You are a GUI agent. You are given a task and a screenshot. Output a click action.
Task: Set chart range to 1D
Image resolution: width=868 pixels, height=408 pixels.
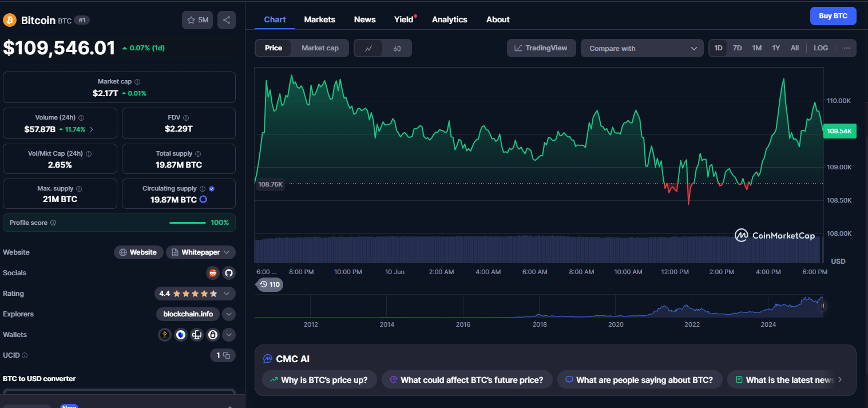718,48
